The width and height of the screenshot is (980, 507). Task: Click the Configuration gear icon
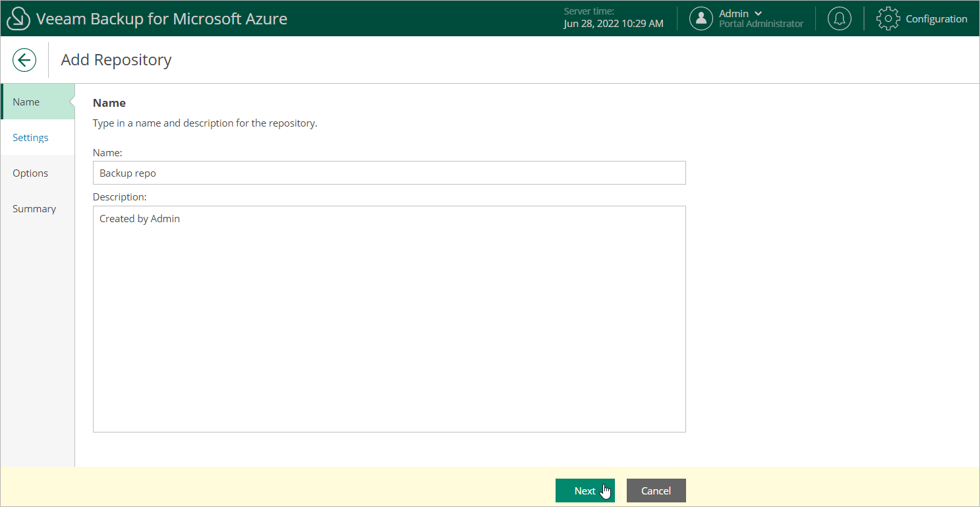888,18
